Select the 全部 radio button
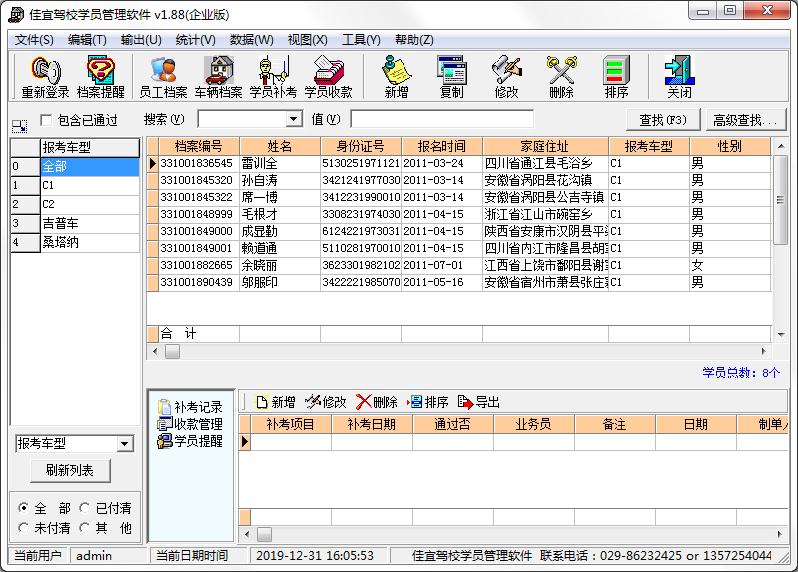The height and width of the screenshot is (572, 798). [x=23, y=508]
